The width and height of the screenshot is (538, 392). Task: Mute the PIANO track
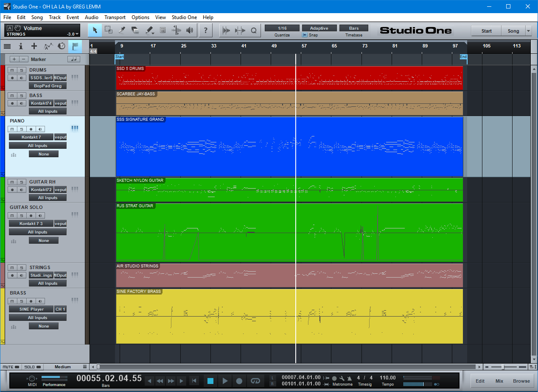pyautogui.click(x=12, y=129)
